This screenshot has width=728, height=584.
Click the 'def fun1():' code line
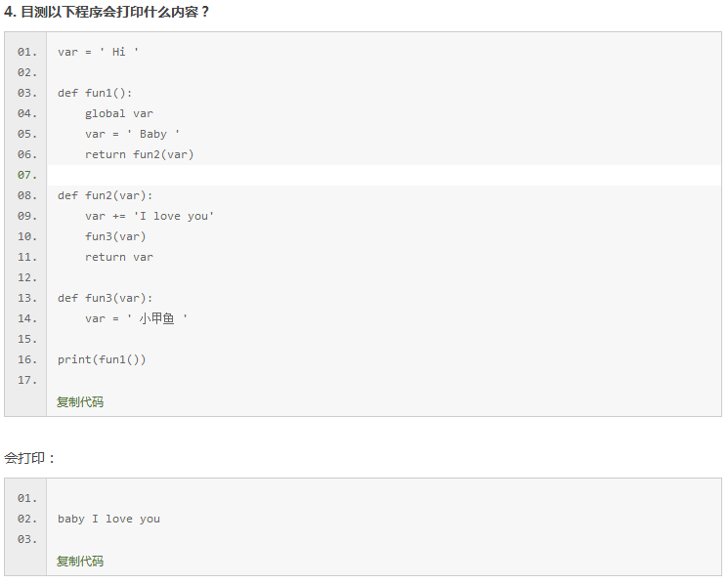(x=95, y=93)
